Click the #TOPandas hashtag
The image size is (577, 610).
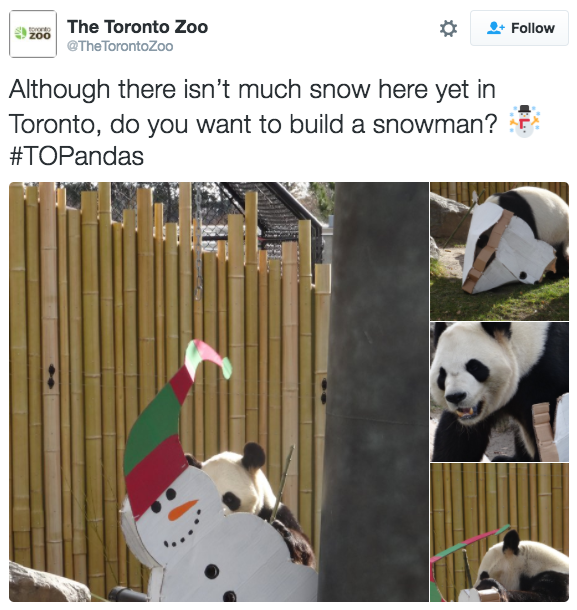76,156
